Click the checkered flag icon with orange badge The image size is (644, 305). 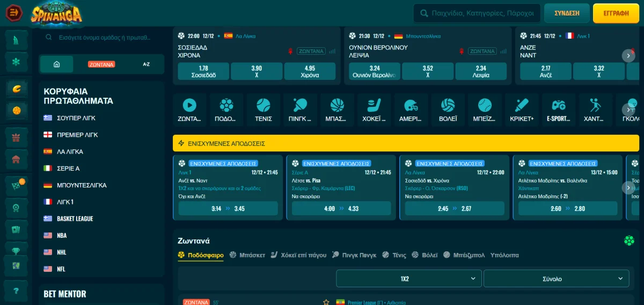click(x=16, y=185)
